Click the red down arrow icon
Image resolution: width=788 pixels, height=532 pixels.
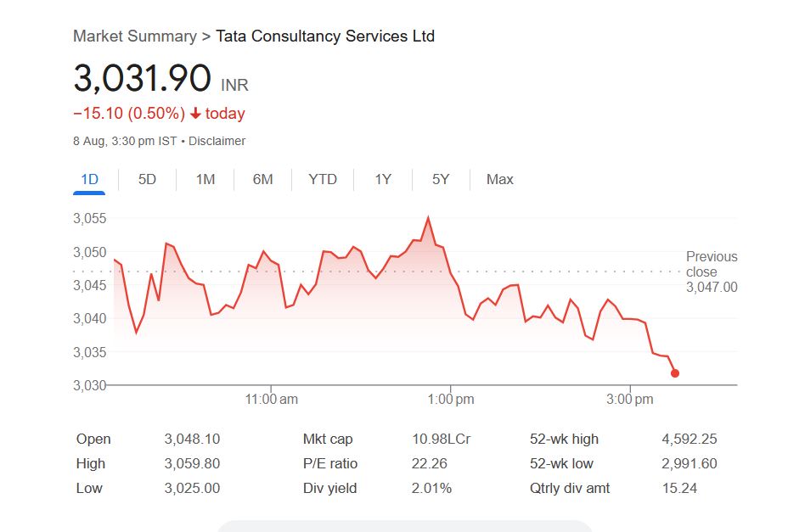click(x=195, y=114)
